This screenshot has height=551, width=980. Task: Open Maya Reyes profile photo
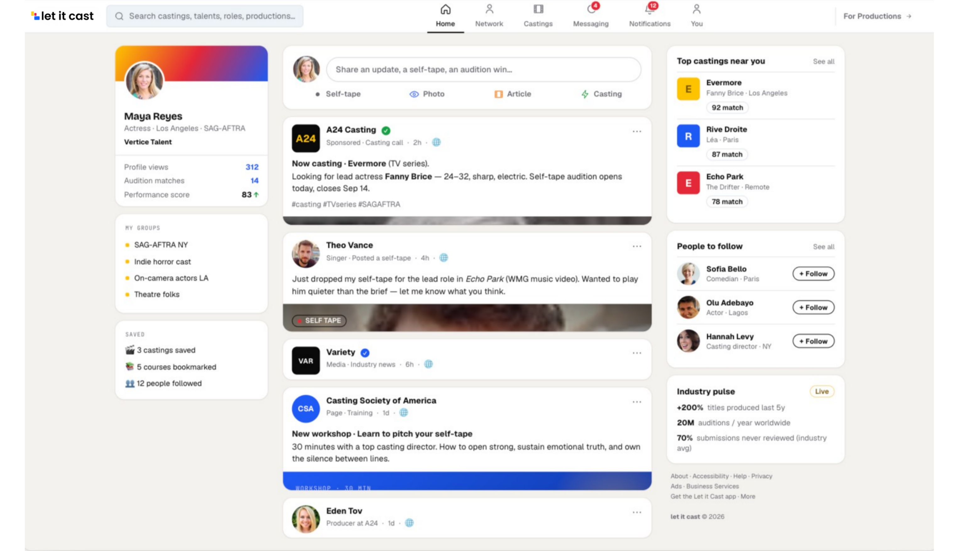pos(144,81)
